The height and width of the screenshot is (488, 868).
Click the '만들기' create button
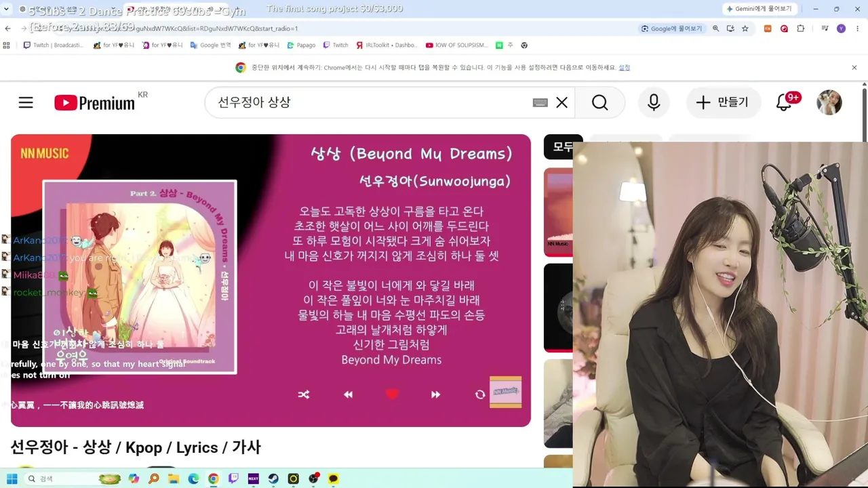click(722, 102)
